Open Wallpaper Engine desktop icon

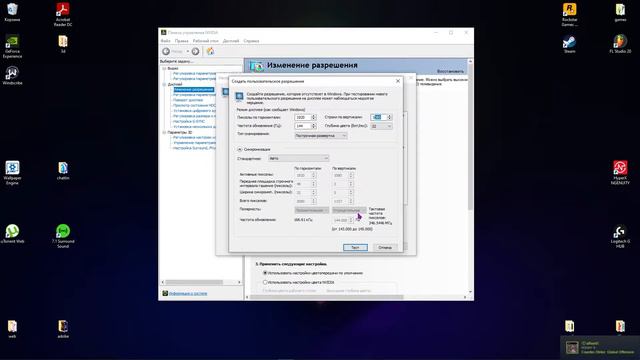coord(12,173)
